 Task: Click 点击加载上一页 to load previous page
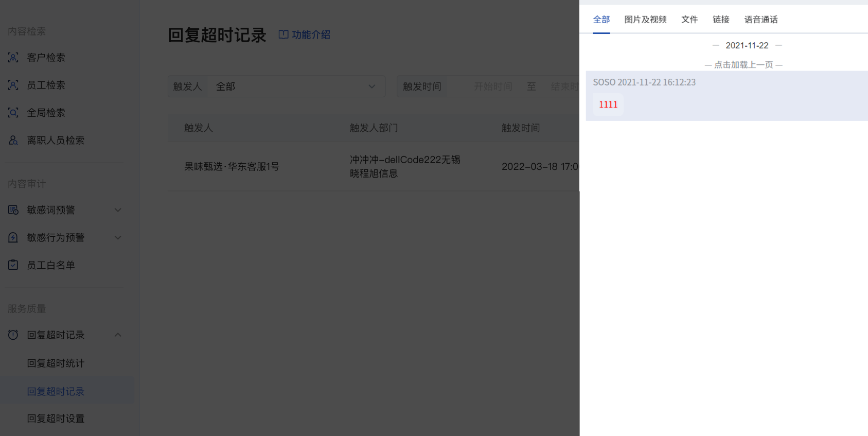click(x=743, y=65)
